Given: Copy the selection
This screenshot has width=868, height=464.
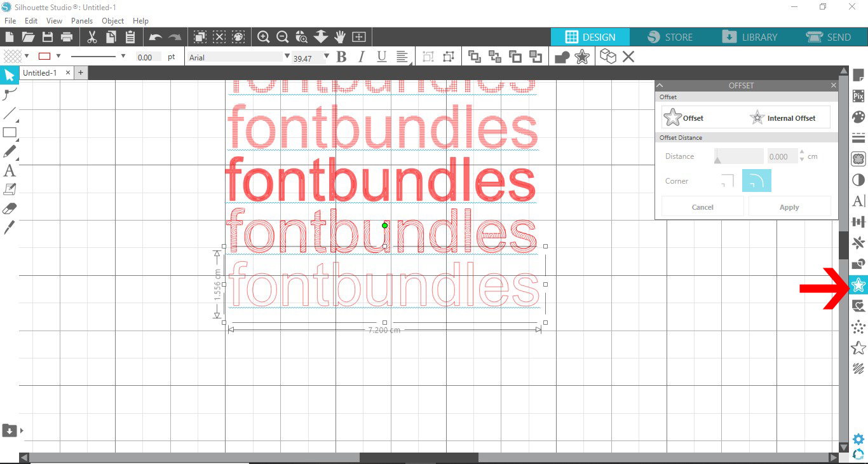Looking at the screenshot, I should (x=111, y=37).
